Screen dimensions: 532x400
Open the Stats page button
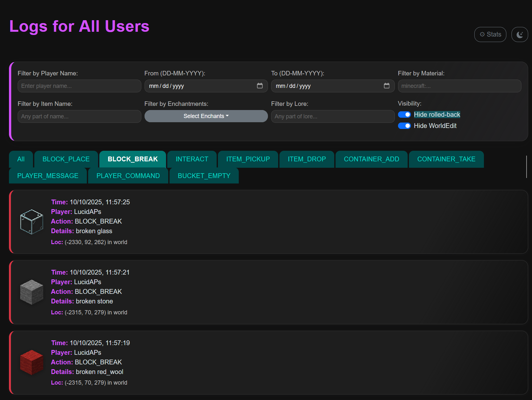click(490, 35)
